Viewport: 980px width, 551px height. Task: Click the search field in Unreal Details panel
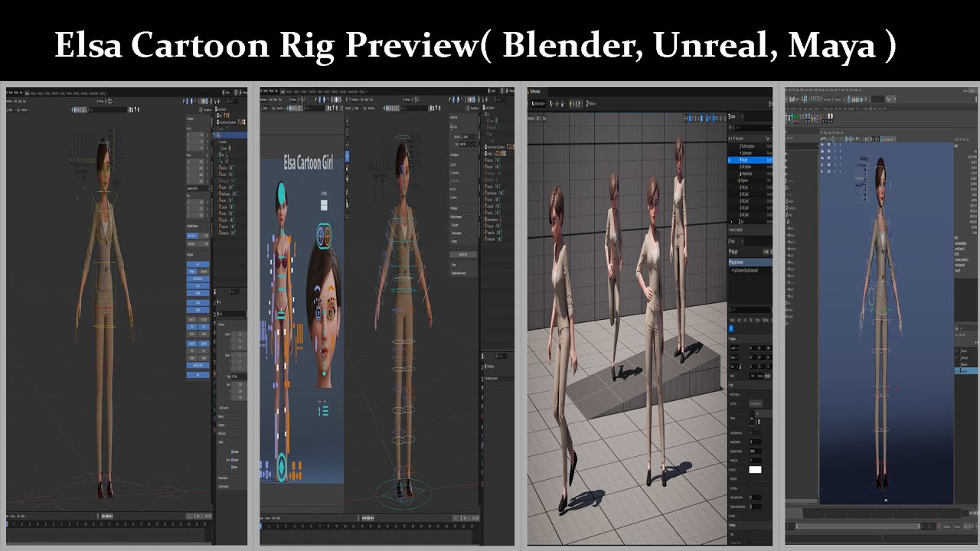pos(750,310)
